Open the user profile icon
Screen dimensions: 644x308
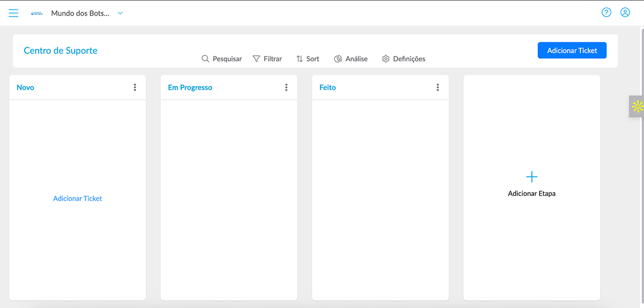tap(624, 12)
